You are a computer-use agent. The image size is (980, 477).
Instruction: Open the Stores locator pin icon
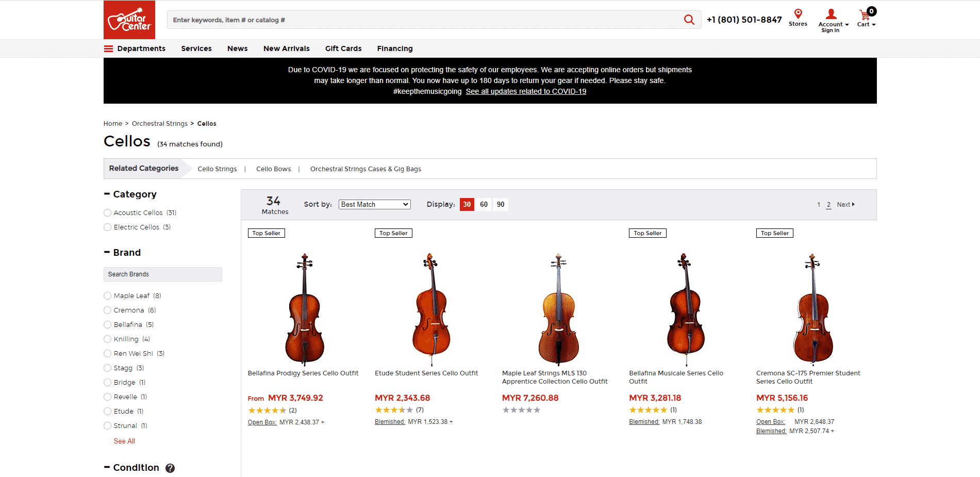tap(798, 13)
